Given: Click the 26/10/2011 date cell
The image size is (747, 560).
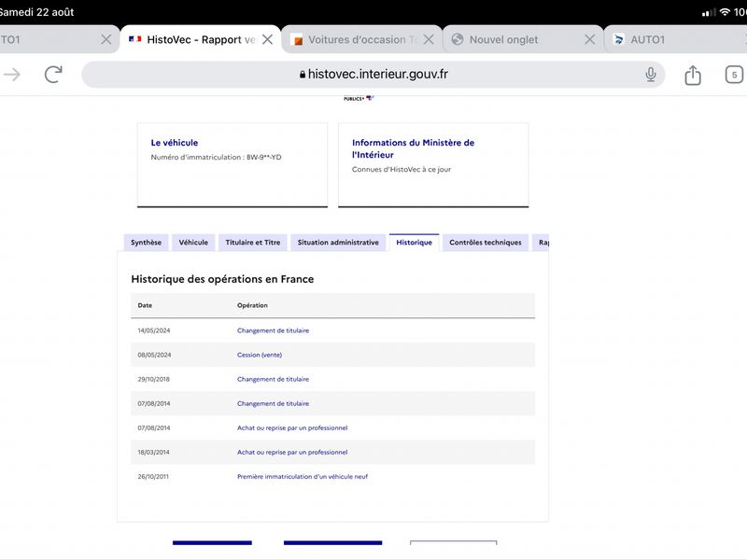Looking at the screenshot, I should tap(153, 476).
